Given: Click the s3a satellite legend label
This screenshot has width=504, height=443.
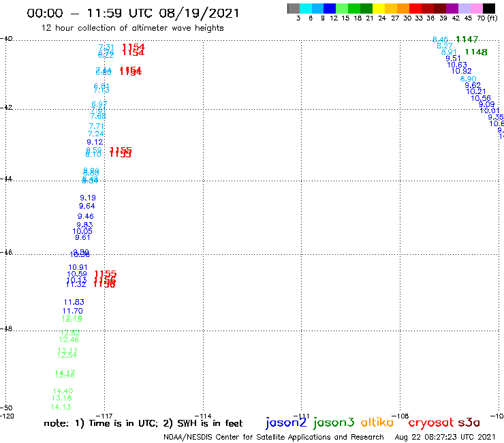Looking at the screenshot, I should pyautogui.click(x=469, y=423).
